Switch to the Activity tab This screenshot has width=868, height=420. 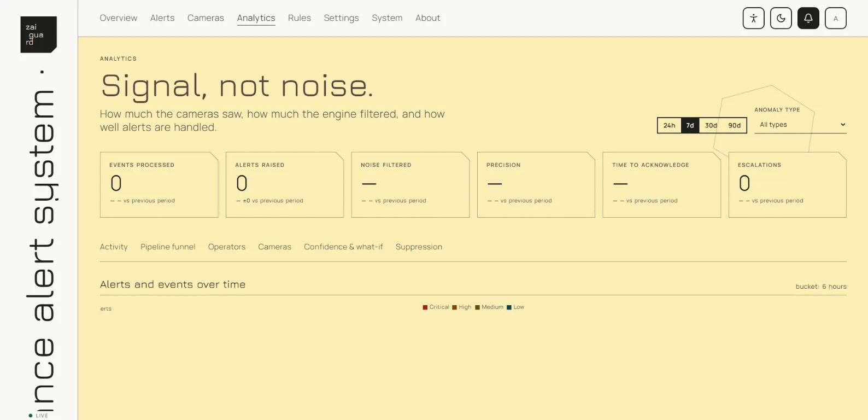[x=114, y=247]
